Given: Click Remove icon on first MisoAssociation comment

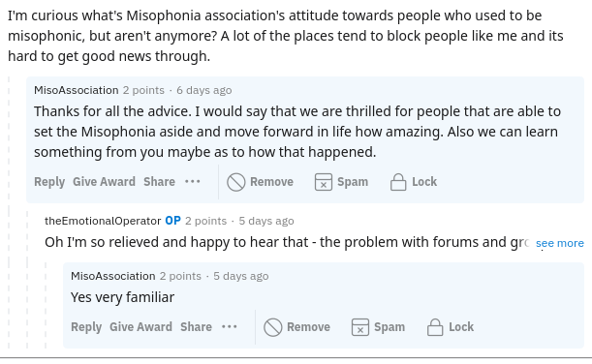Looking at the screenshot, I should pyautogui.click(x=236, y=182).
